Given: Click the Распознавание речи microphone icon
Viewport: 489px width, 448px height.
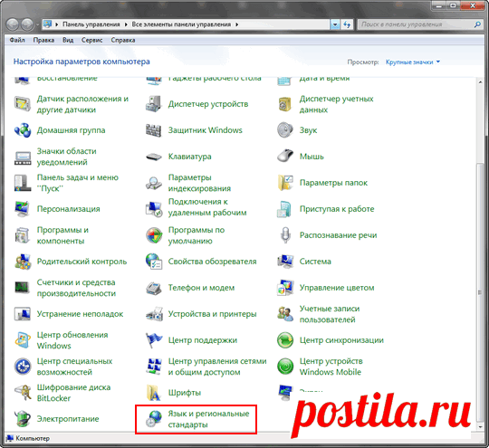Looking at the screenshot, I should pyautogui.click(x=285, y=234).
